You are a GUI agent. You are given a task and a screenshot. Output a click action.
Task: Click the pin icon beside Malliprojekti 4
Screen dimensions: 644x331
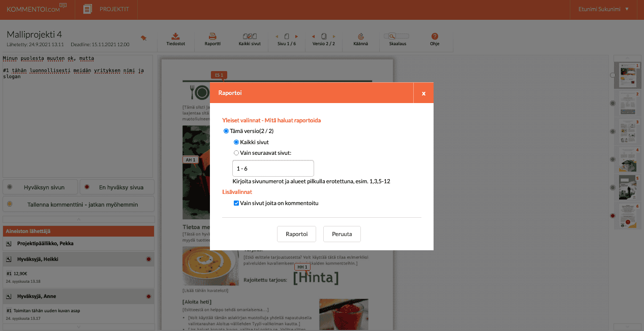144,38
